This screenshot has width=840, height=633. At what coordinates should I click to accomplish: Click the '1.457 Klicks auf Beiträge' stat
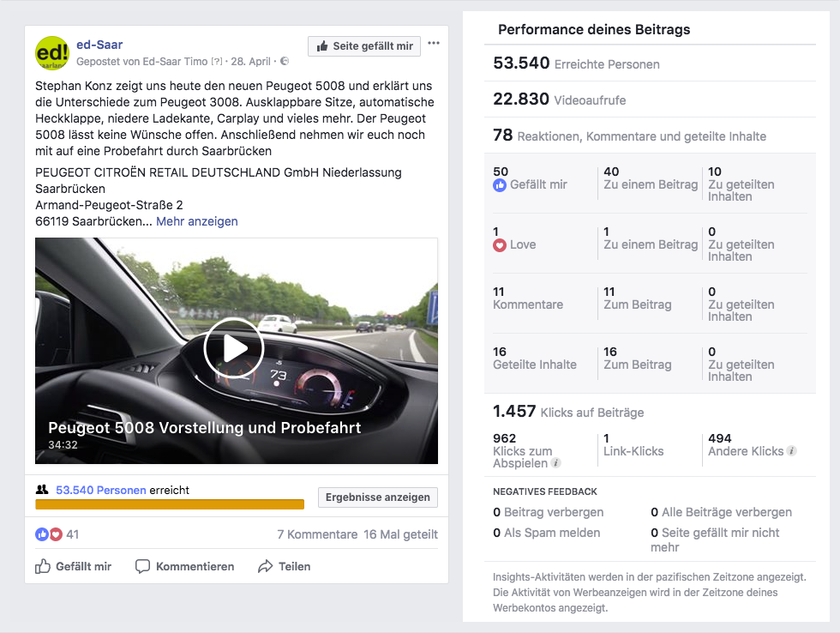568,411
